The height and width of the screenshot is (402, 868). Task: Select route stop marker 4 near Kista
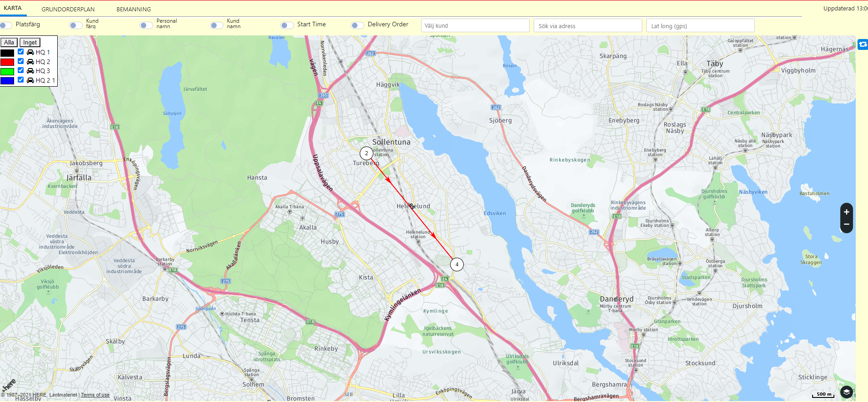coord(457,264)
